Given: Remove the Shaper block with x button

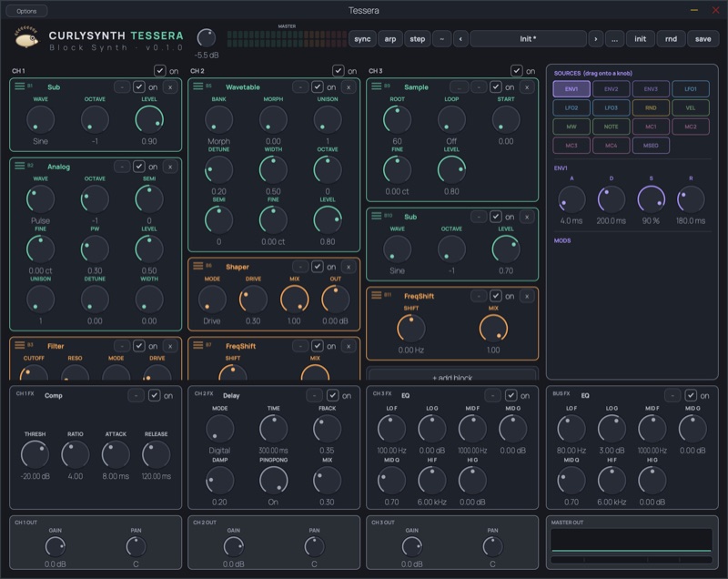Looking at the screenshot, I should coord(349,267).
